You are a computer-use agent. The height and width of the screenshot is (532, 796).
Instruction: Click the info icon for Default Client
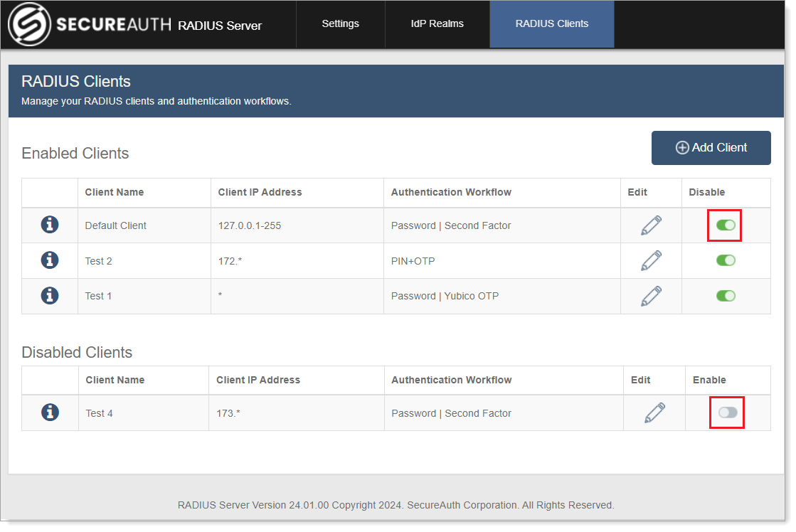click(x=49, y=225)
